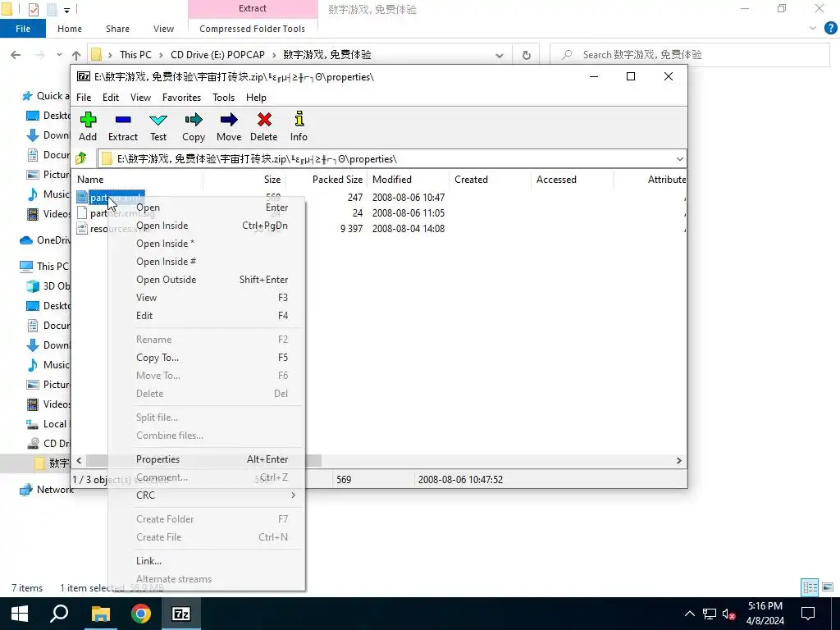This screenshot has height=630, width=840.
Task: Switch Explorer to large icons view
Action: [828, 587]
